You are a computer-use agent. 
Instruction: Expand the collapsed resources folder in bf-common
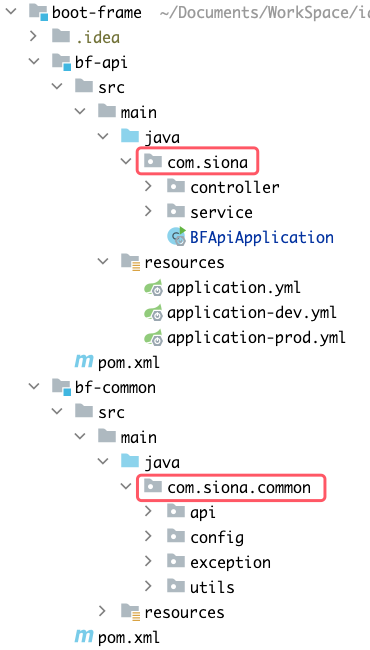tap(102, 611)
